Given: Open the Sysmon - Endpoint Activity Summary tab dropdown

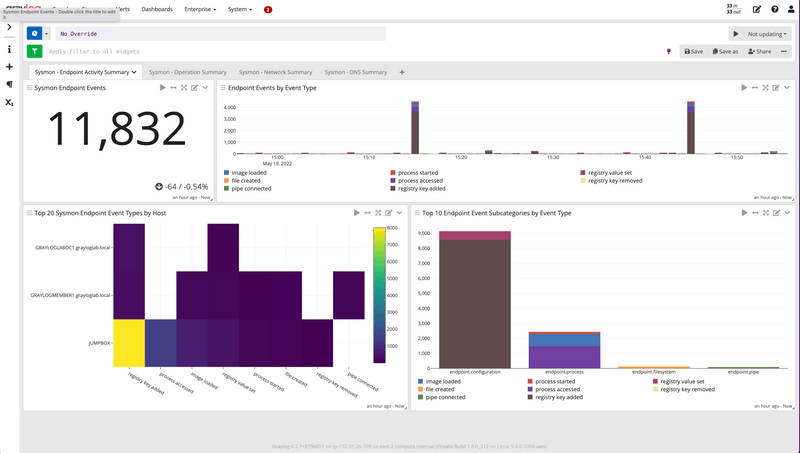Looking at the screenshot, I should click(134, 72).
